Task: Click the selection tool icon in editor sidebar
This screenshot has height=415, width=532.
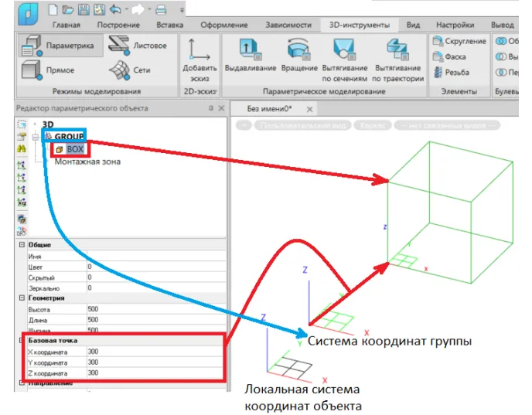Action: pos(22,124)
